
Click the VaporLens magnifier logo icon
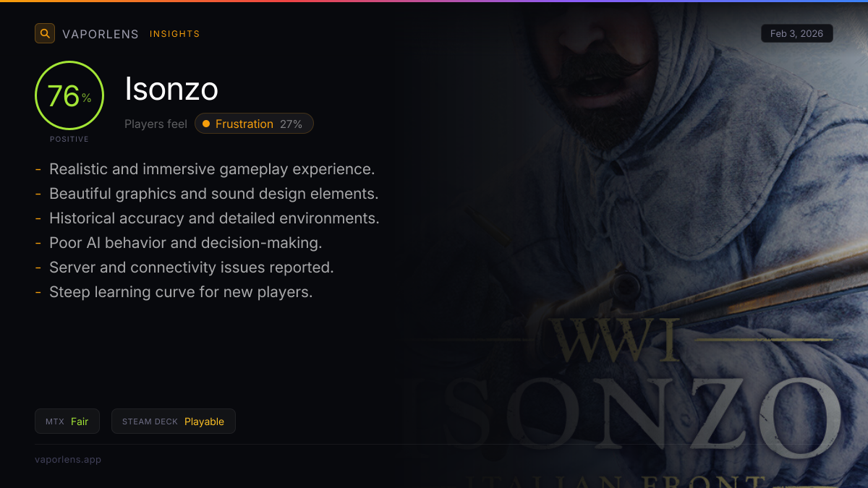[x=45, y=33]
